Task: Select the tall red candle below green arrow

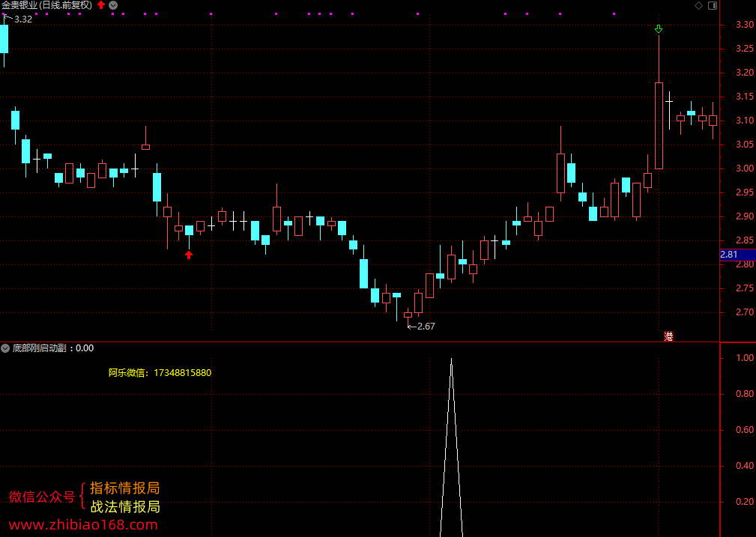Action: coord(659,126)
